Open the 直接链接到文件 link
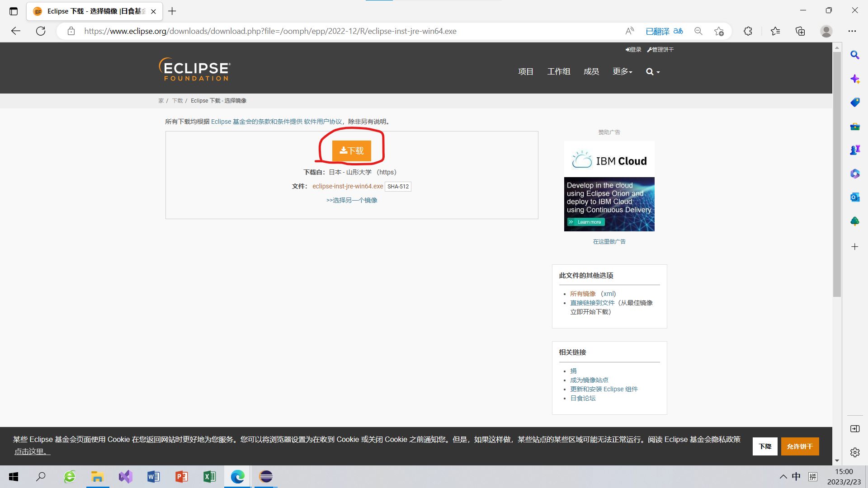Screen dimensions: 868x488 tap(592, 303)
